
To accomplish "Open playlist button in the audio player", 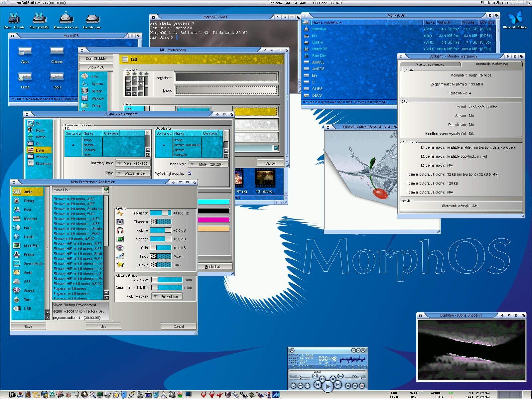I will (x=301, y=386).
